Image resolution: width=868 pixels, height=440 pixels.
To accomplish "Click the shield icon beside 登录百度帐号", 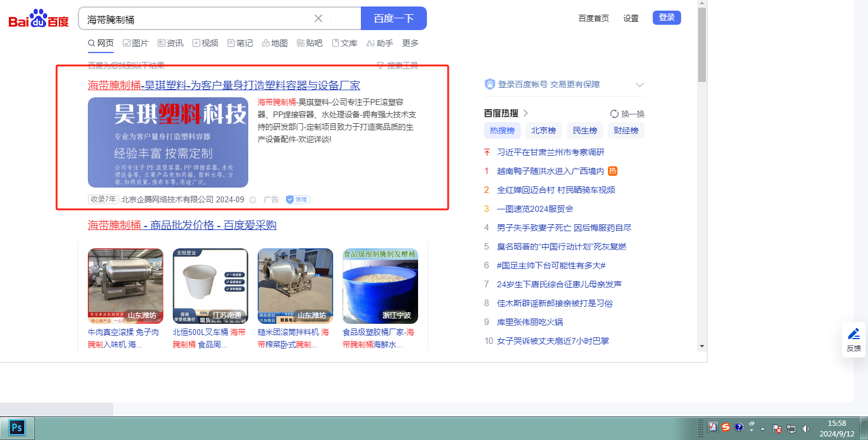I will point(490,84).
